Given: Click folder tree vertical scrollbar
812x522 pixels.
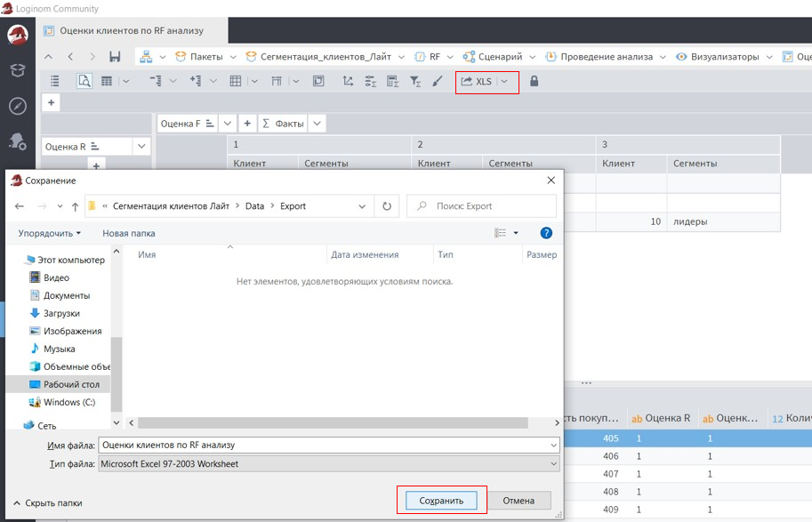Looking at the screenshot, I should click(x=117, y=374).
